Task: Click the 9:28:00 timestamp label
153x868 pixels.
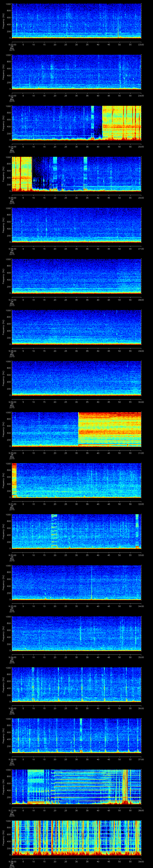Action: click(x=12, y=351)
